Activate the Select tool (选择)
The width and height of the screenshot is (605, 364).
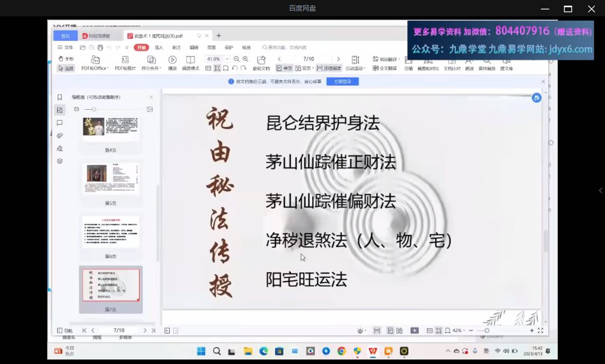pyautogui.click(x=66, y=68)
